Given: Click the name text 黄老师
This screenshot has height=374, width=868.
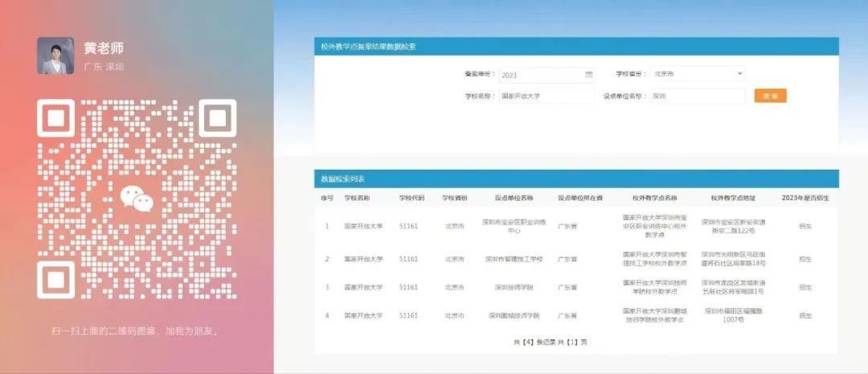Looking at the screenshot, I should coord(104,48).
